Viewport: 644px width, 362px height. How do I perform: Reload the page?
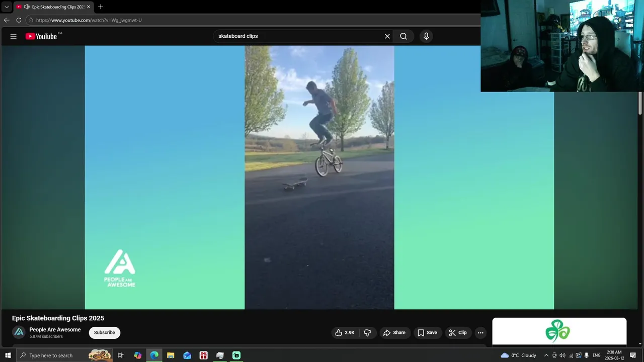point(19,20)
